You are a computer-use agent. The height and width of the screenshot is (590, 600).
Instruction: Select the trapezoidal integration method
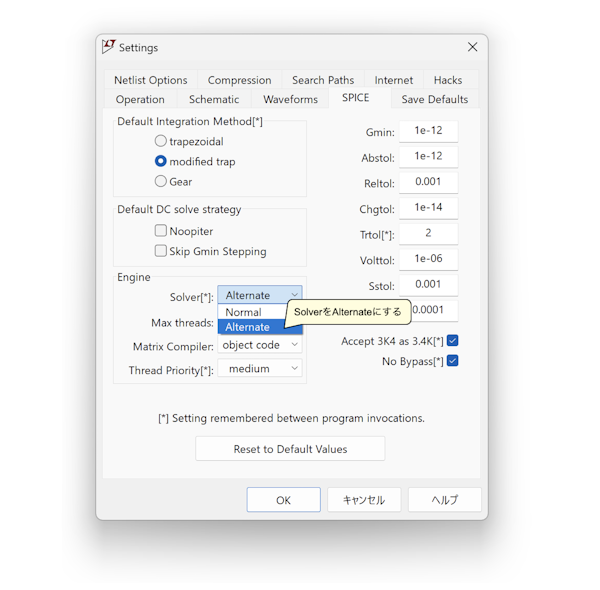click(161, 142)
